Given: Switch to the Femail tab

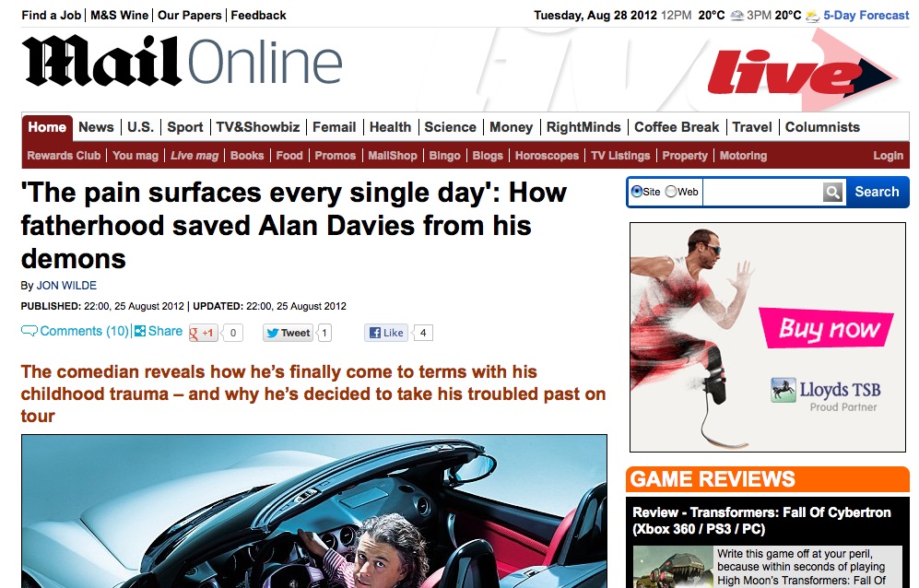Looking at the screenshot, I should click(334, 127).
